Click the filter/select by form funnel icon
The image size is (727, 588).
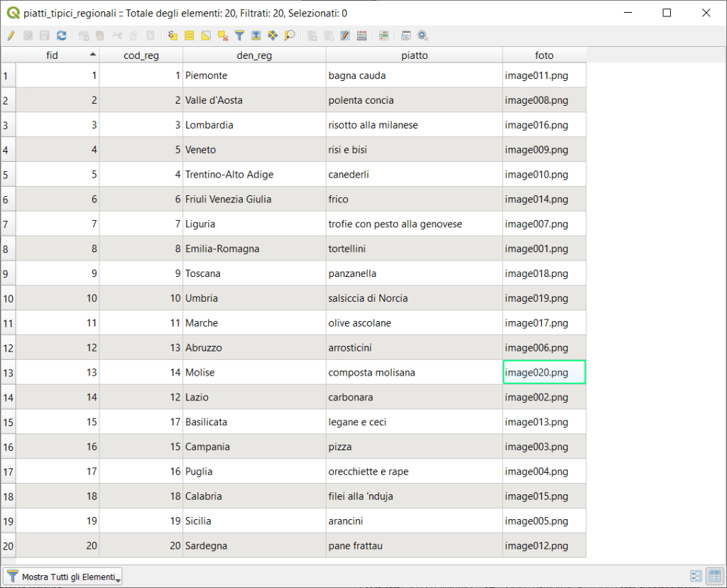pos(239,36)
